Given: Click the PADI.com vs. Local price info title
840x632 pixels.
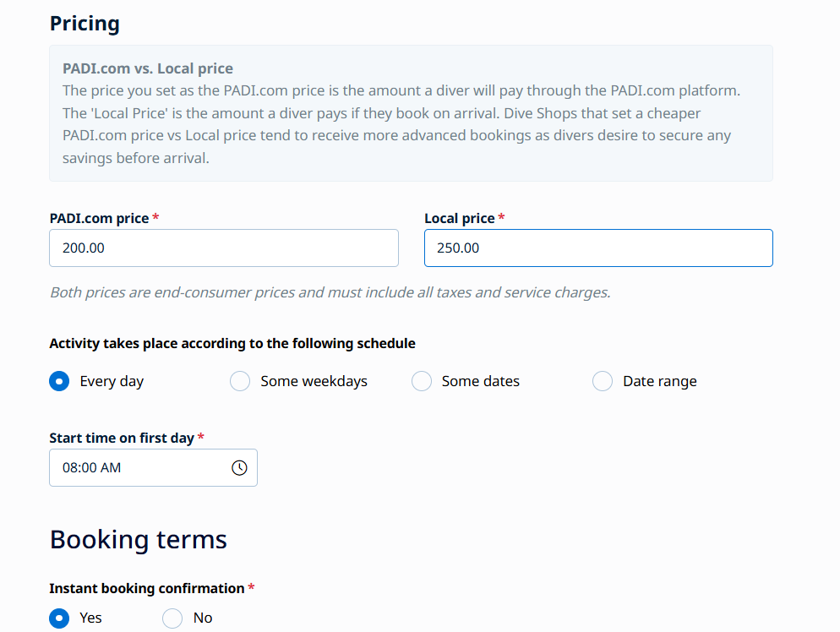Looking at the screenshot, I should 148,68.
